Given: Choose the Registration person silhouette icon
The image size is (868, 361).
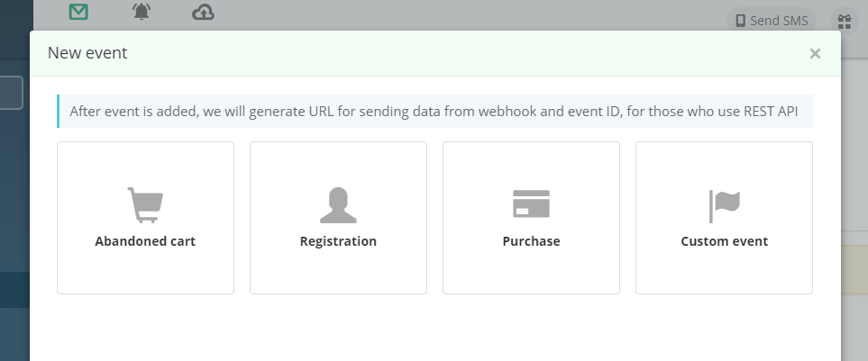Looking at the screenshot, I should pyautogui.click(x=338, y=205).
